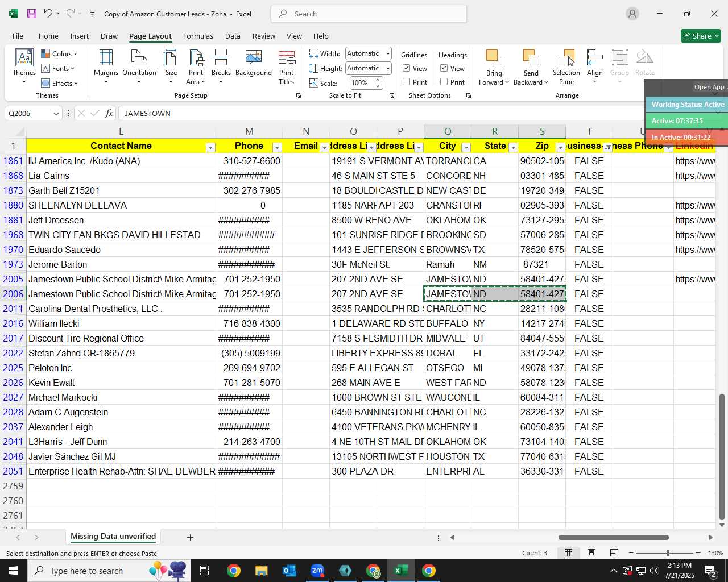
Task: Switch to Normal view in status bar
Action: click(x=568, y=553)
